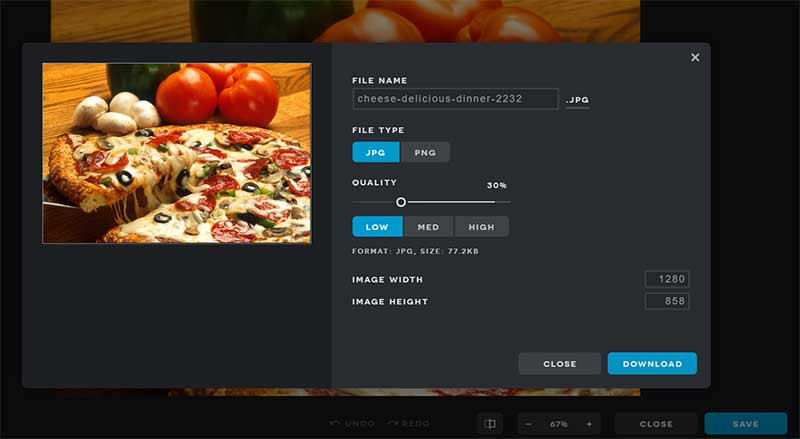
Task: Click the file name input field
Action: (455, 99)
